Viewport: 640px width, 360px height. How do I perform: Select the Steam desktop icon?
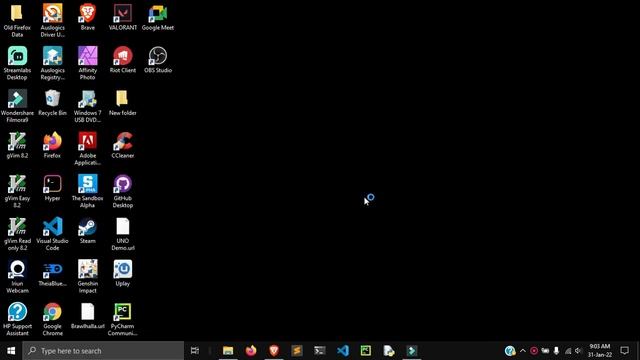point(87,230)
